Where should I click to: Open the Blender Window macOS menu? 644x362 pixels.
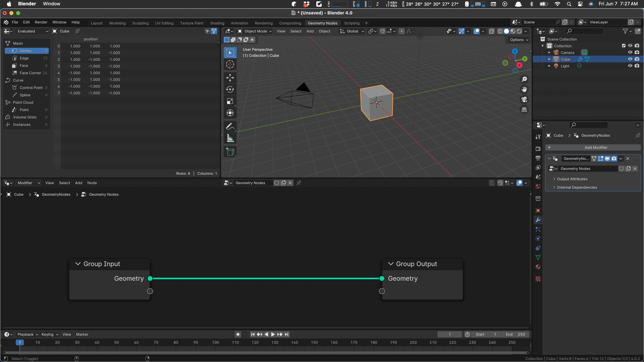tap(51, 4)
